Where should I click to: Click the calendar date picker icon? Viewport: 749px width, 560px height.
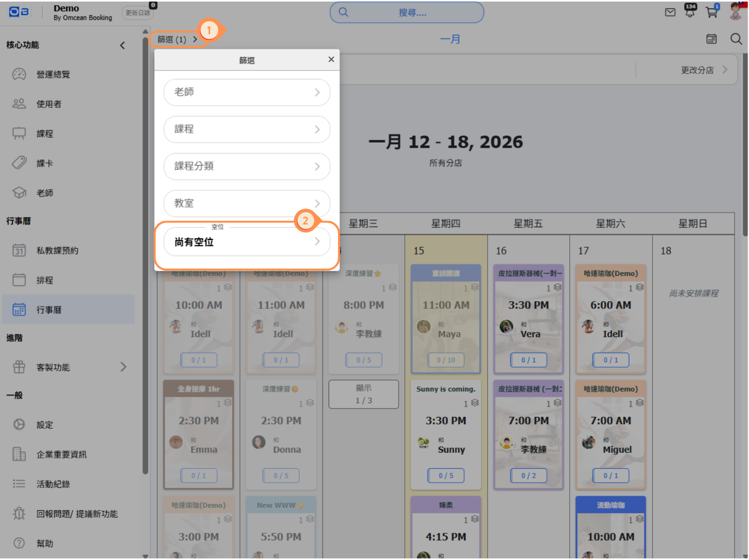[x=711, y=39]
